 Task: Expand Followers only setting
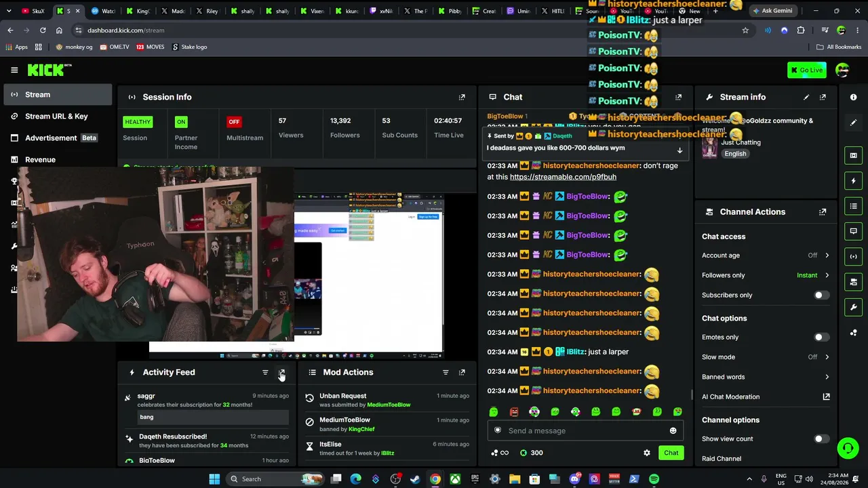pos(766,275)
